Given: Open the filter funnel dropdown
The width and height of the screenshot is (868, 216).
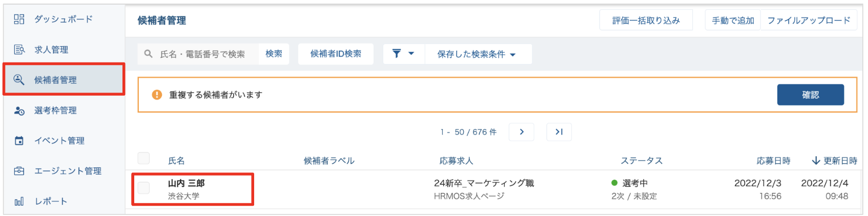Looking at the screenshot, I should coord(403,54).
